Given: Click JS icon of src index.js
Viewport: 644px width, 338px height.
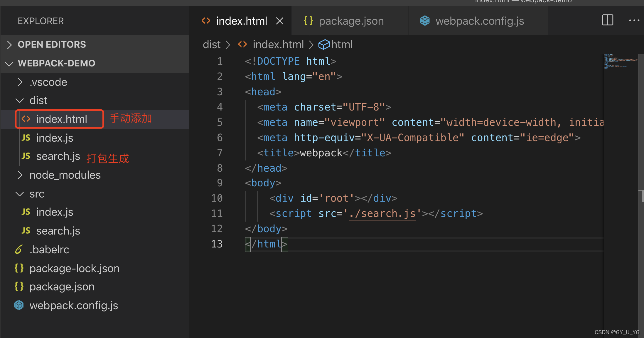Looking at the screenshot, I should tap(26, 212).
